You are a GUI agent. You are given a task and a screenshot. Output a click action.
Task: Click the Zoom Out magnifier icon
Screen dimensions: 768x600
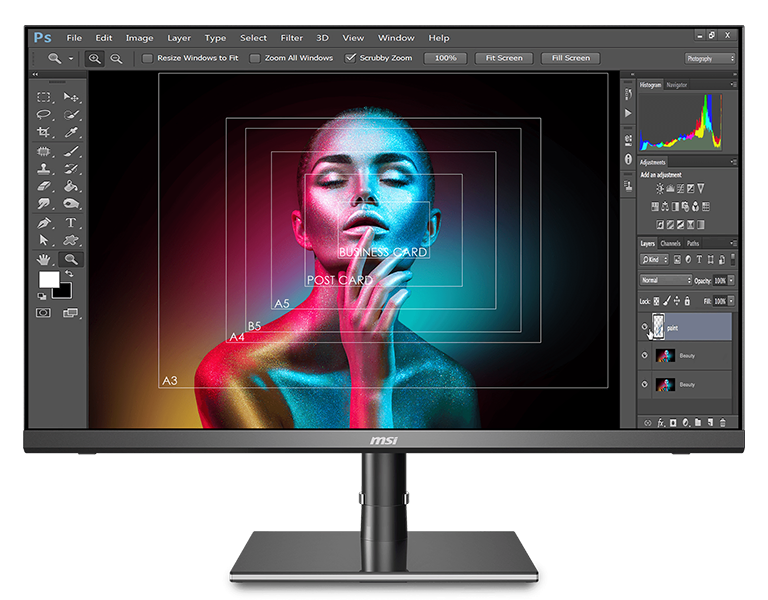[x=116, y=58]
